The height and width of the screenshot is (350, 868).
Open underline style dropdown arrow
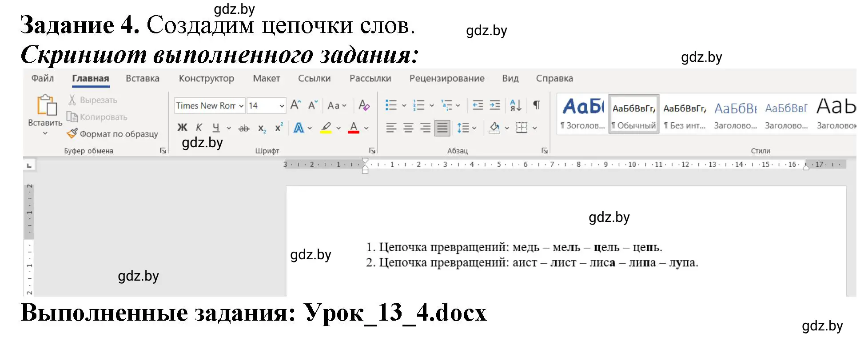(229, 128)
